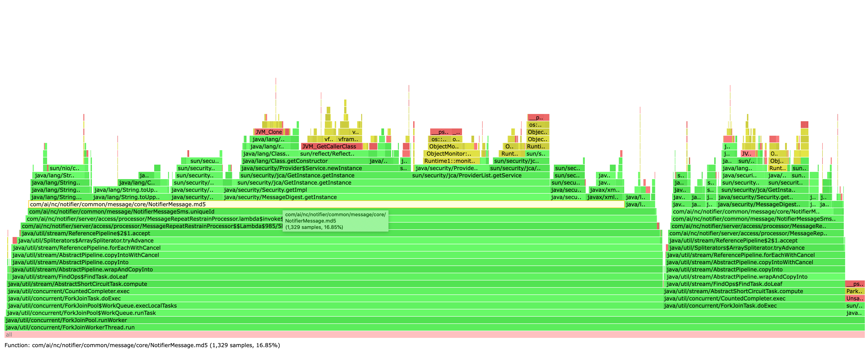The width and height of the screenshot is (868, 351).
Task: Select java/lang/Class.getConstructor frame
Action: point(305,161)
